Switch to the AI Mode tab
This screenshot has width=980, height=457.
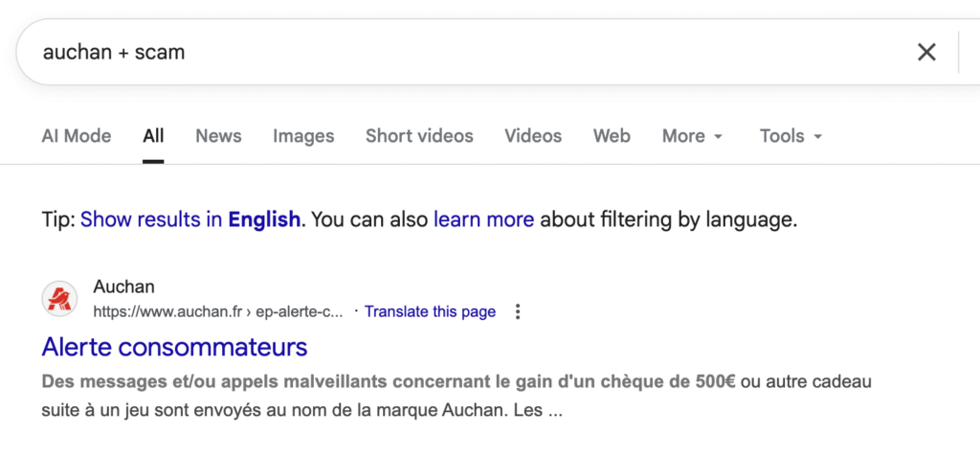click(77, 136)
